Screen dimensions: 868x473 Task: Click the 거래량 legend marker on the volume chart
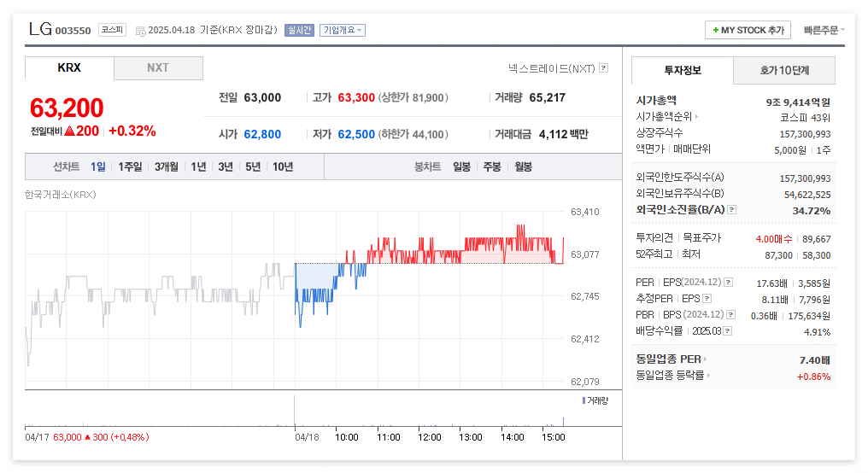(584, 400)
